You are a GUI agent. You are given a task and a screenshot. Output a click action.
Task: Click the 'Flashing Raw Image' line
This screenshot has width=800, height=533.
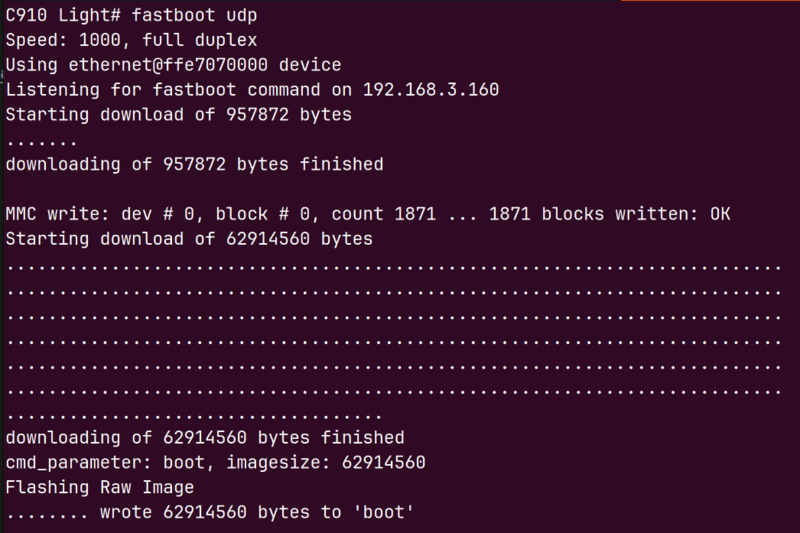pyautogui.click(x=99, y=488)
